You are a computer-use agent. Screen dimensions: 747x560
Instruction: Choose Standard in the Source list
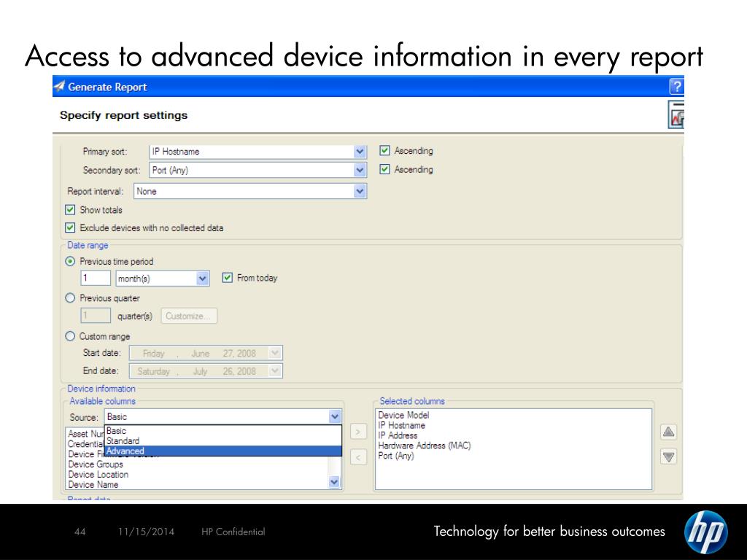(x=223, y=441)
